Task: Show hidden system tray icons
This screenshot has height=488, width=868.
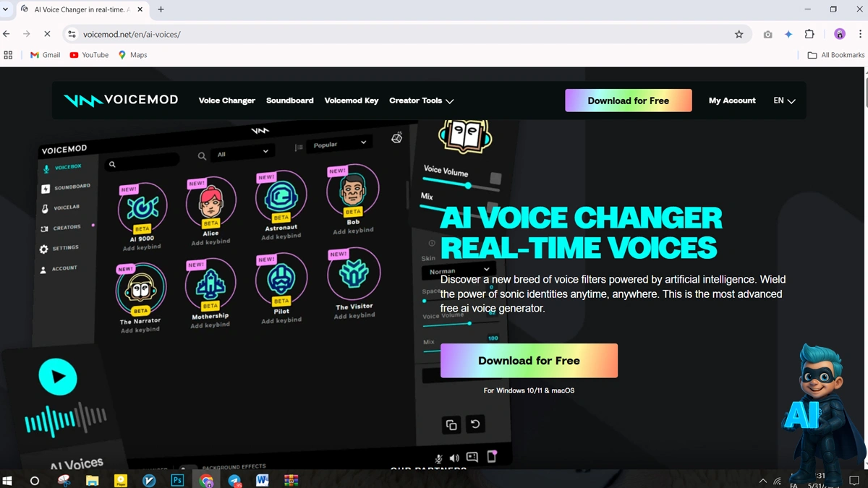Action: pos(762,481)
